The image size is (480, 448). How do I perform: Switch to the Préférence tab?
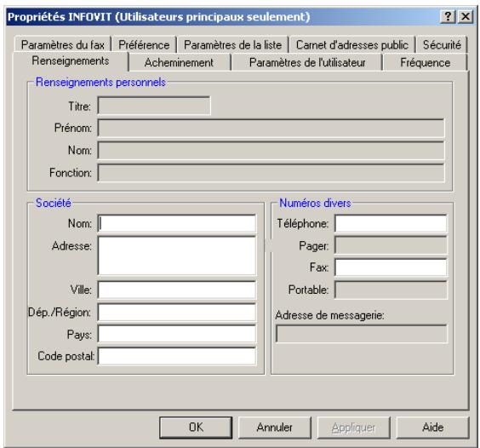[x=144, y=45]
